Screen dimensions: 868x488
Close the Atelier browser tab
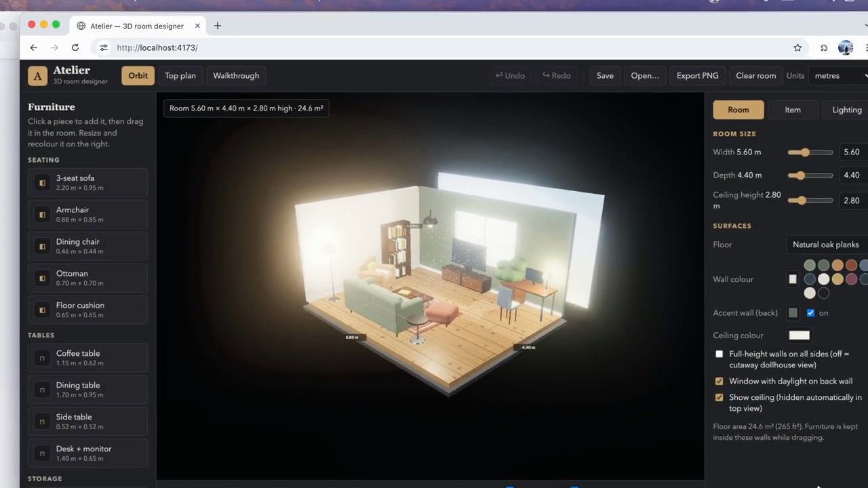[x=197, y=26]
